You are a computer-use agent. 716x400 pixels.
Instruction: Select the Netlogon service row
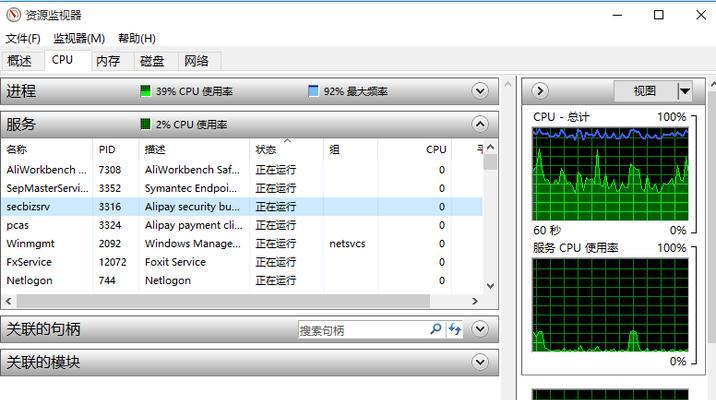click(x=242, y=280)
